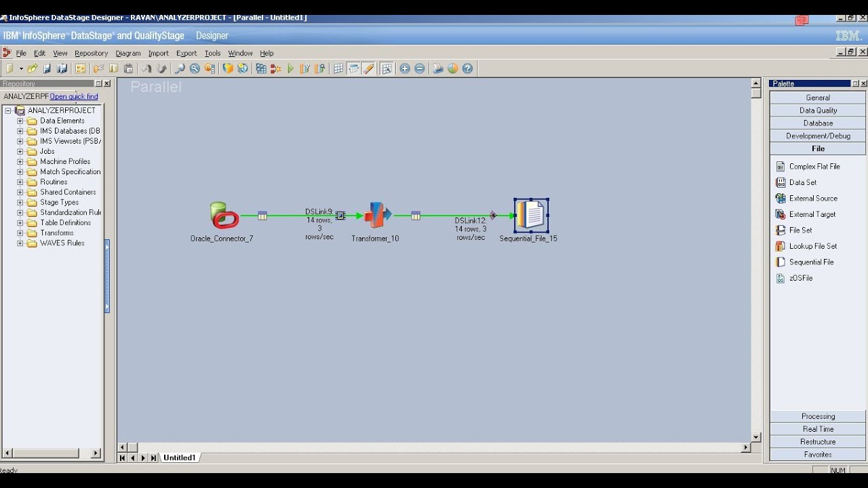Pick Complex Flat File from palette
The width and height of the screenshot is (868, 488).
click(x=814, y=167)
